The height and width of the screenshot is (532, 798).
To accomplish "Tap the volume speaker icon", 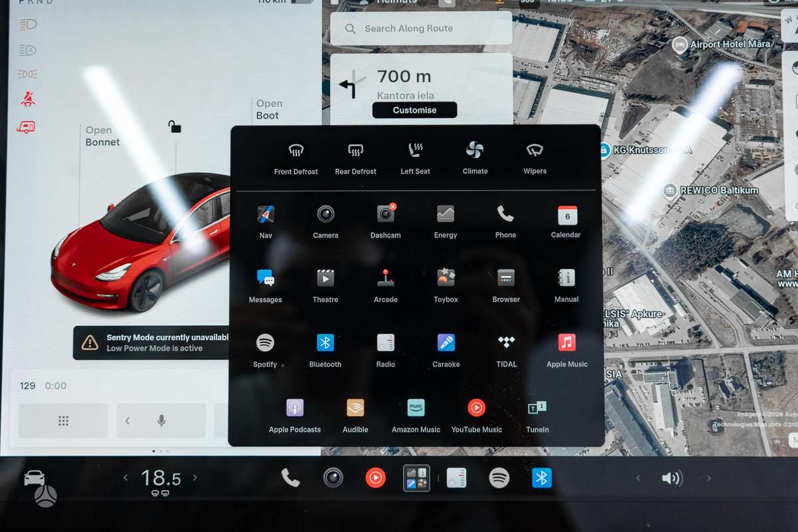I will [x=672, y=478].
